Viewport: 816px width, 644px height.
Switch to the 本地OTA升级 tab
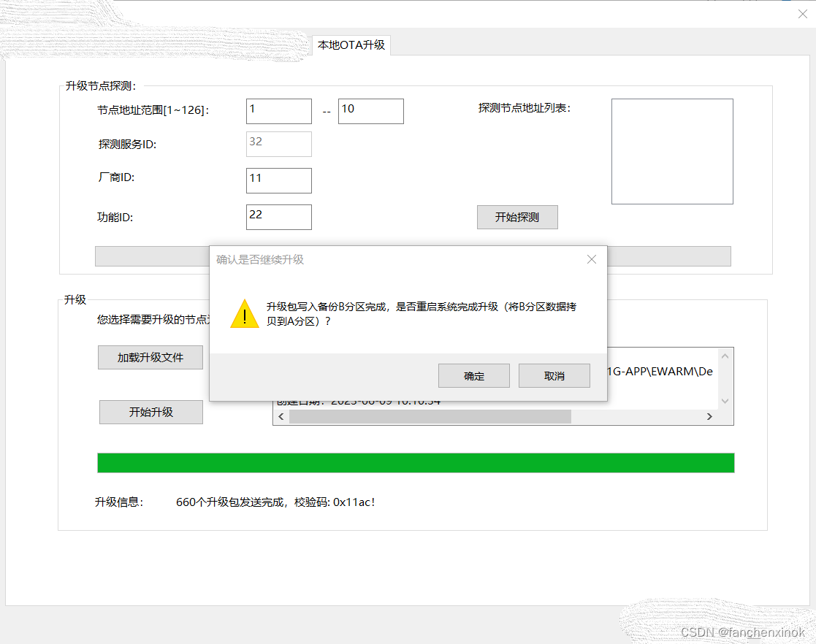click(351, 45)
